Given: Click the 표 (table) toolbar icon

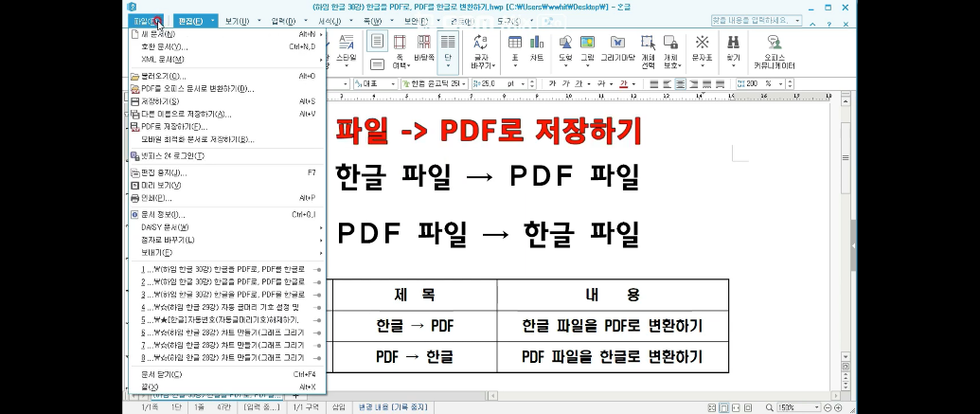Looking at the screenshot, I should pos(515,47).
